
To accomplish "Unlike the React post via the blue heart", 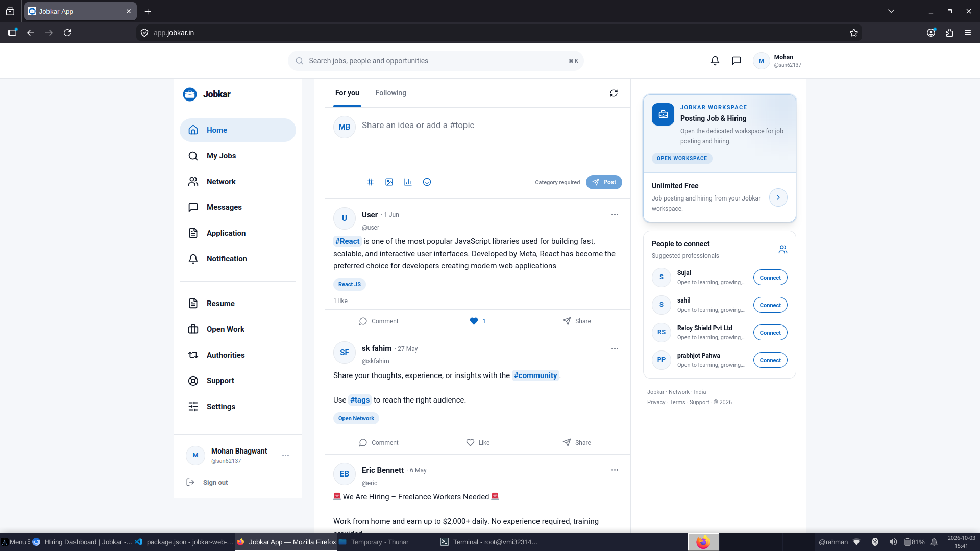I will [x=474, y=321].
